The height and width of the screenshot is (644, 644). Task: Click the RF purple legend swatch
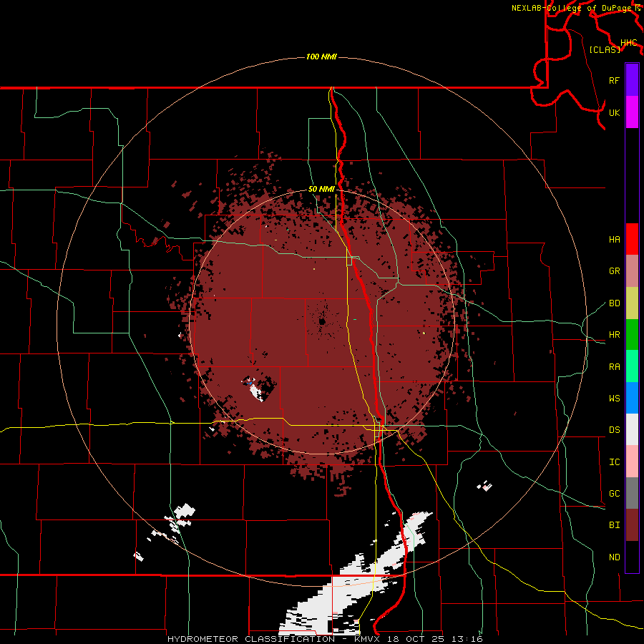tap(632, 80)
